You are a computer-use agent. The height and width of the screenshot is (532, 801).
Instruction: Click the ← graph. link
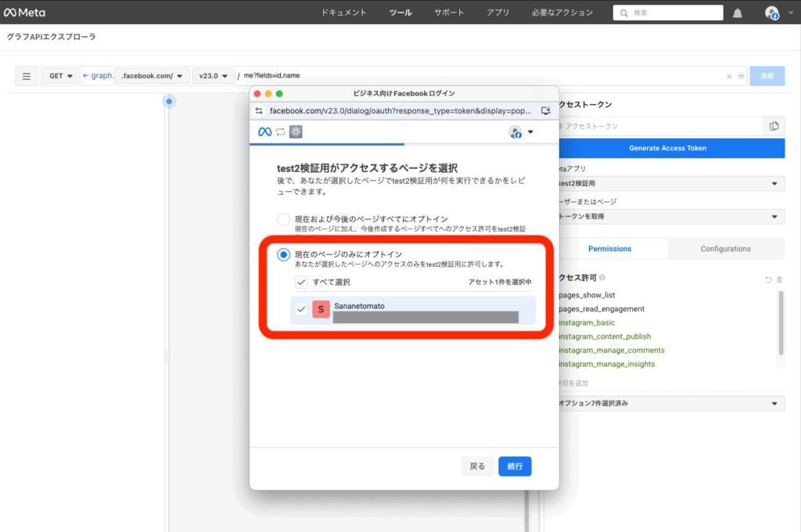(x=98, y=76)
